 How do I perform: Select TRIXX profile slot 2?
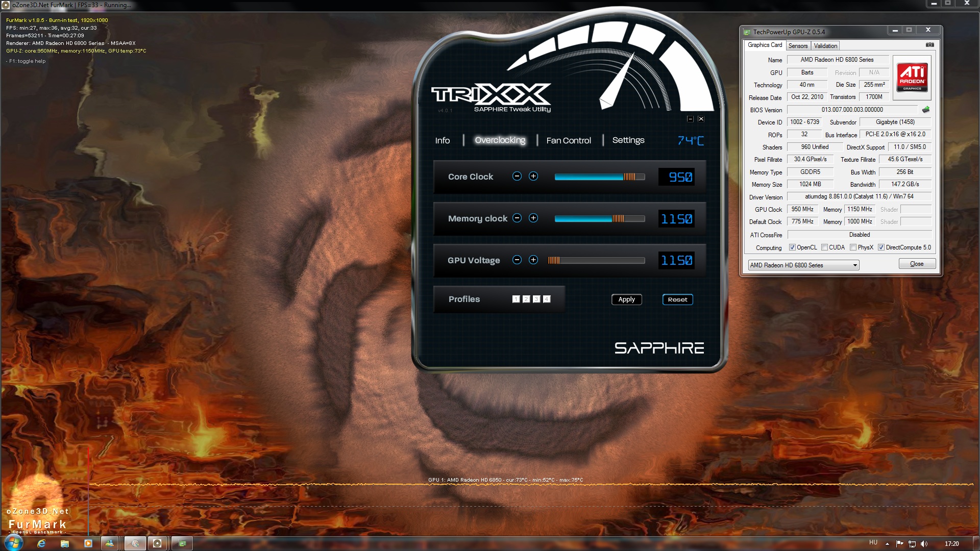(526, 299)
